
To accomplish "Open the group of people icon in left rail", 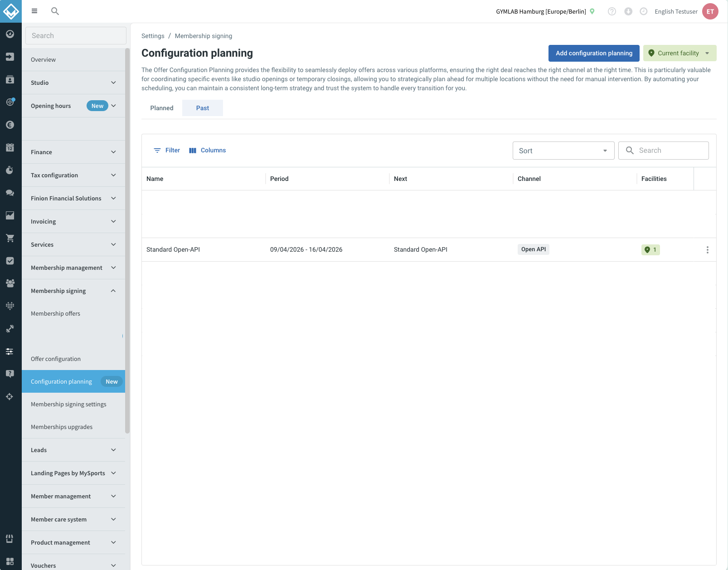I will [10, 283].
